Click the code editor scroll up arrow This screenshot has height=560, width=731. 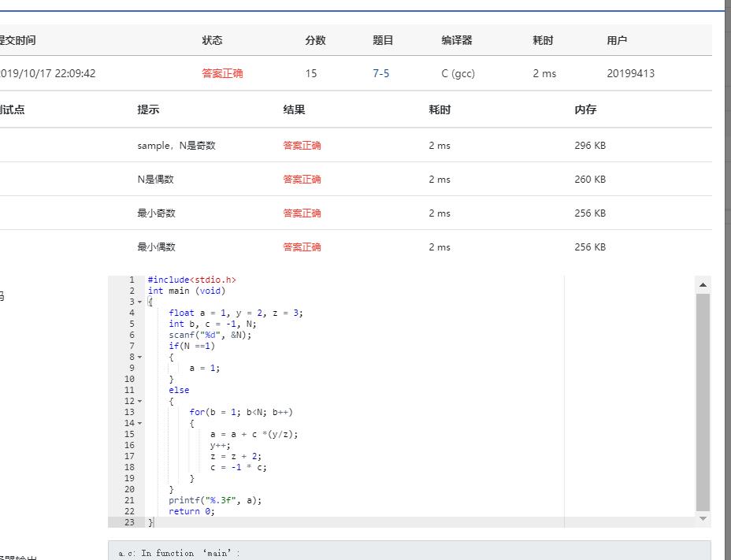pyautogui.click(x=703, y=284)
